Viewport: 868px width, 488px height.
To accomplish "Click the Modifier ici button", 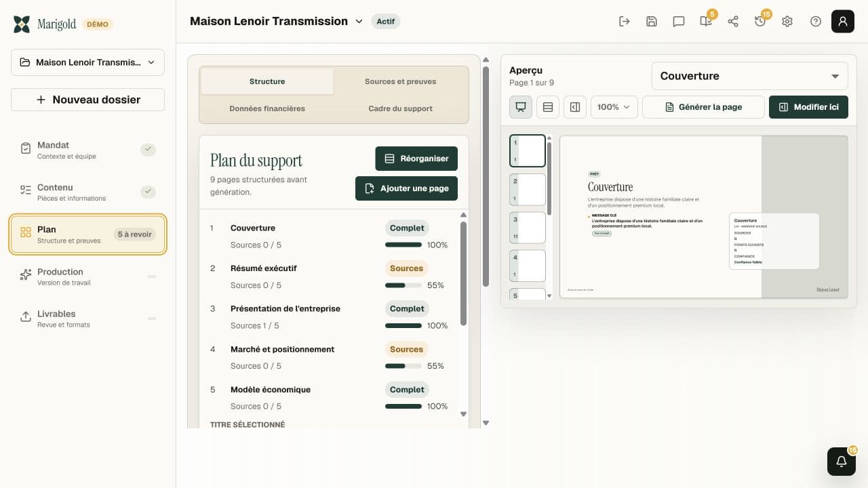I will point(808,107).
